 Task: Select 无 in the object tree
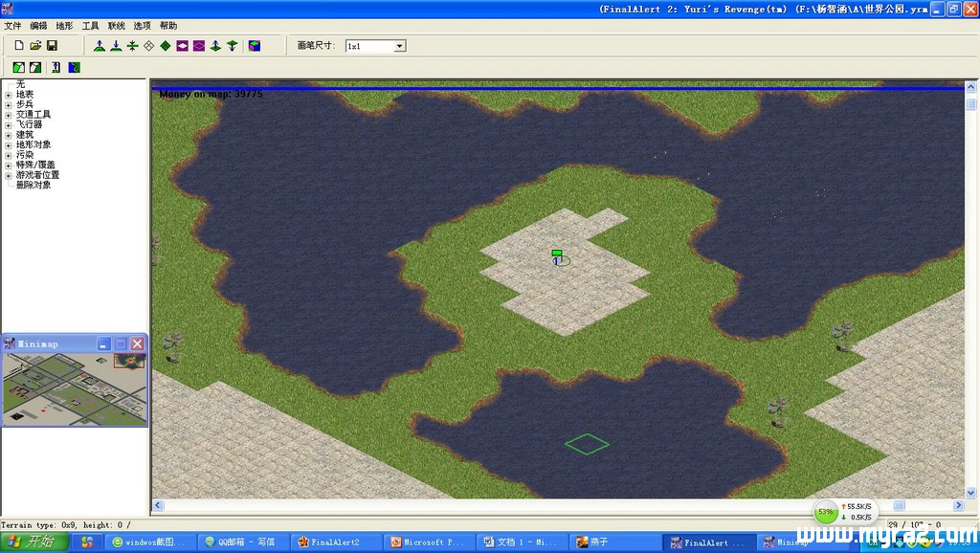click(21, 84)
